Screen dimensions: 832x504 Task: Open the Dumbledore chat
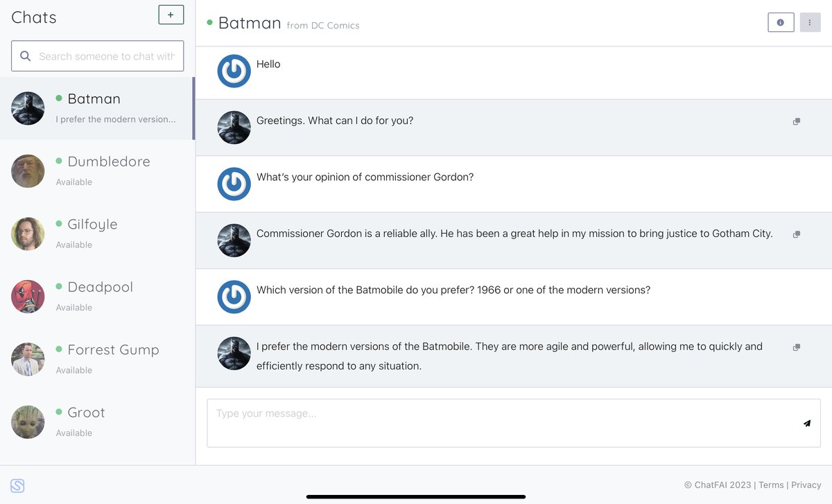97,171
